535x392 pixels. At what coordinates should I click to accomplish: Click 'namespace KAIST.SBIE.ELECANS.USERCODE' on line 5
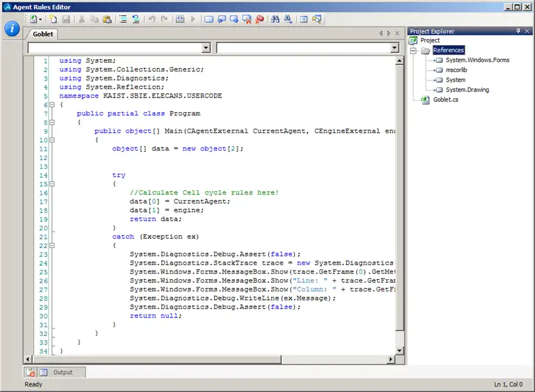[x=140, y=96]
